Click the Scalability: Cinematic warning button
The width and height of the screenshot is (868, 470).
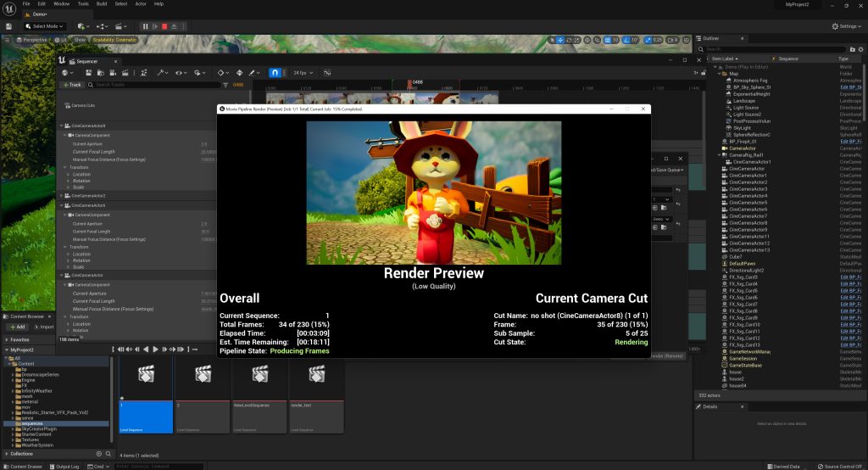[114, 40]
